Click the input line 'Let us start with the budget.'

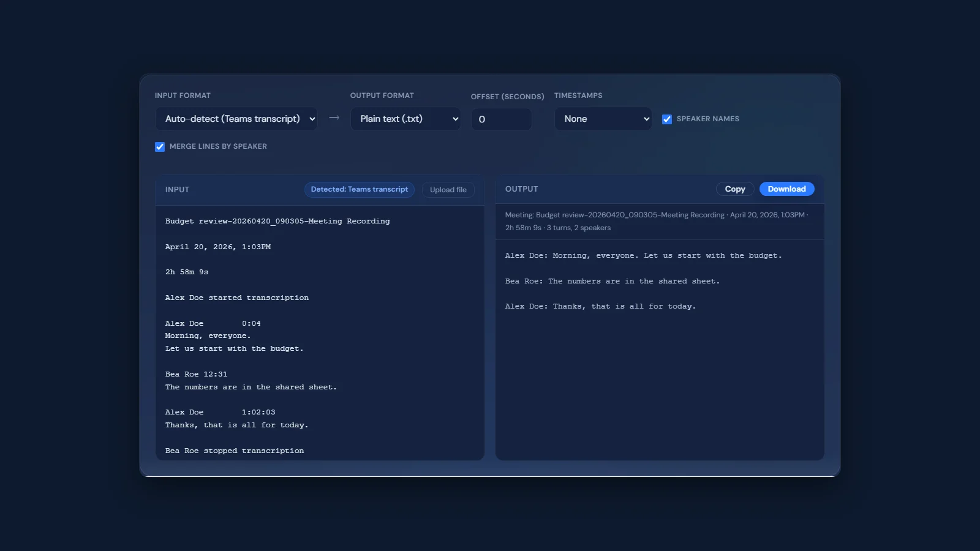tap(234, 348)
